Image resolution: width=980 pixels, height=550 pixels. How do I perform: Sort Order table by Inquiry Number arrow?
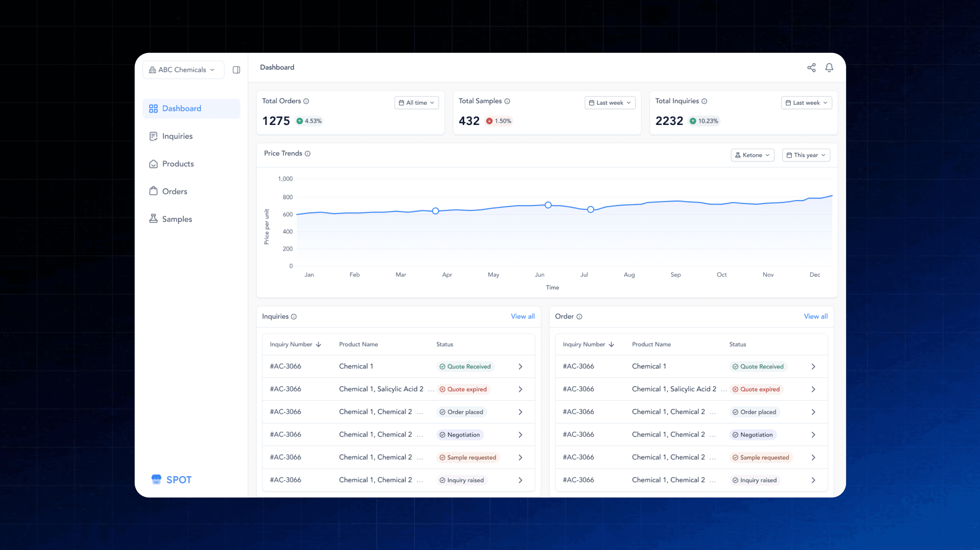pyautogui.click(x=611, y=345)
